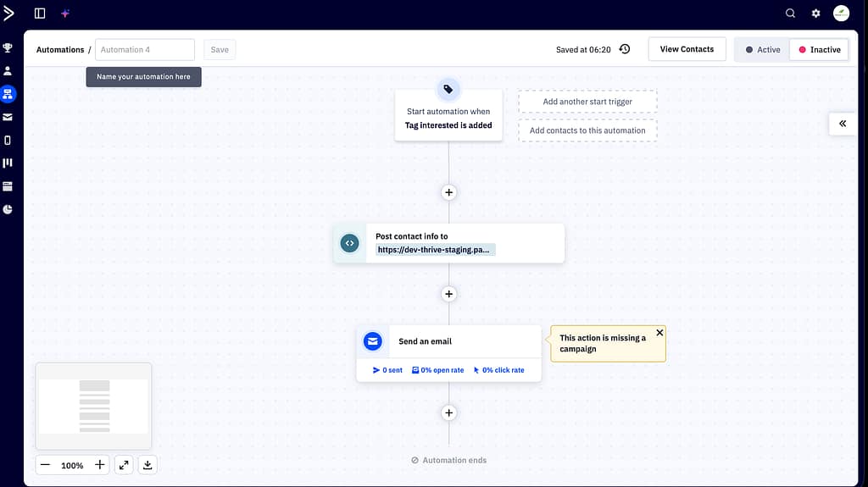Go back to Automations breadcrumb
The image size is (868, 487).
click(x=59, y=50)
